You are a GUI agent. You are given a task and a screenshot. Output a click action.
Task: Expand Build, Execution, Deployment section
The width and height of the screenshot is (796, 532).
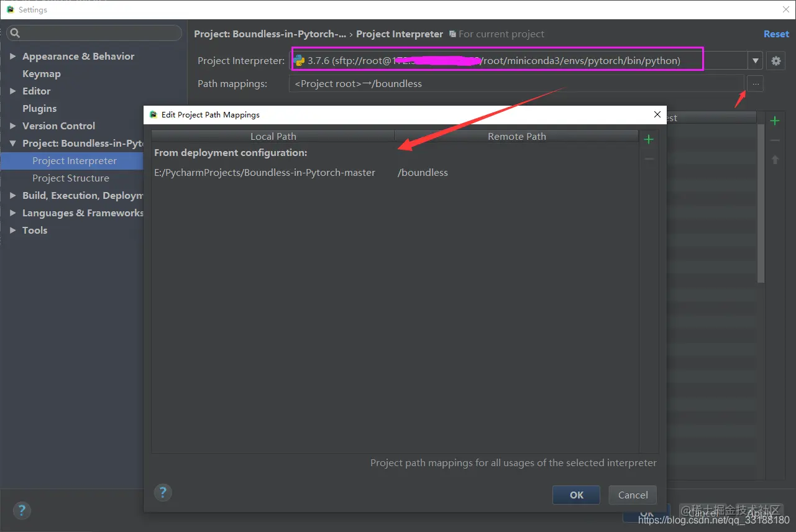13,196
